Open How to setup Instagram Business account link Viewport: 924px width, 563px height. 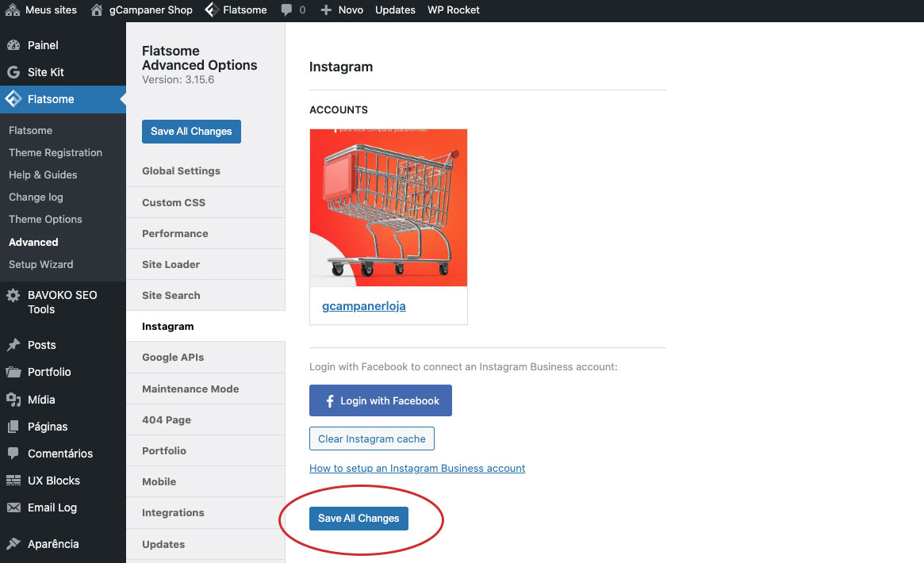(417, 468)
